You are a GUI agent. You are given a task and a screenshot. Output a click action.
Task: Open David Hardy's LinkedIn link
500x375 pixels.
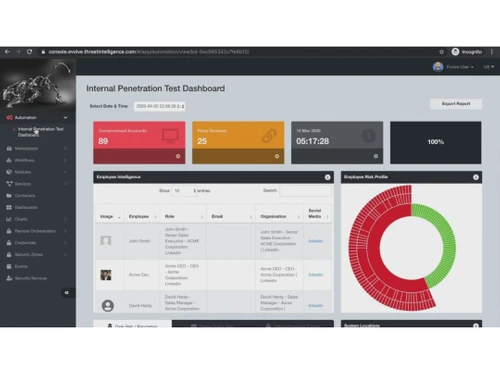click(315, 305)
